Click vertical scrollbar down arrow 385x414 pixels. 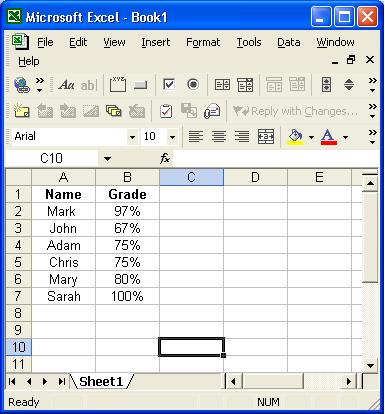[x=370, y=366]
